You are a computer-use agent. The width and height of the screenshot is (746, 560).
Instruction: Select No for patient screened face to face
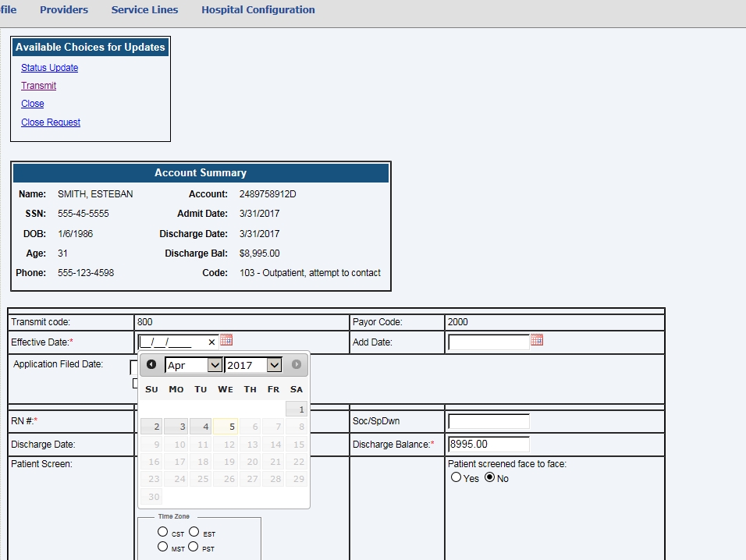(490, 477)
